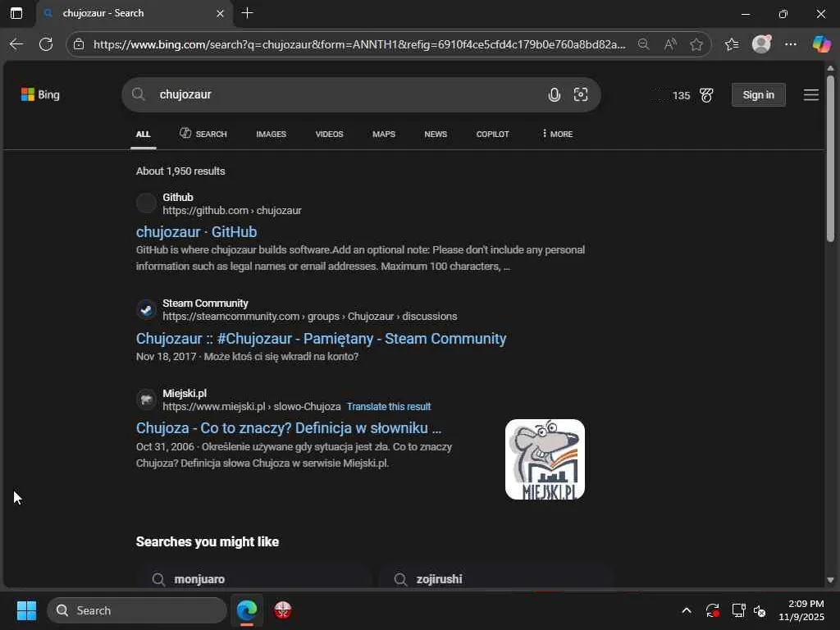This screenshot has width=840, height=630.
Task: Click the github.com › chujozaur URL
Action: point(232,211)
